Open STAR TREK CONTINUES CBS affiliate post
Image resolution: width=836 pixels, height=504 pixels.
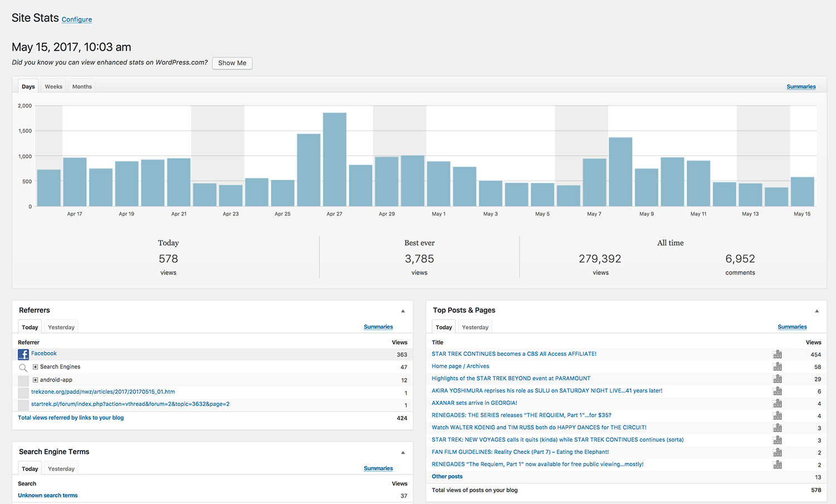pos(514,354)
